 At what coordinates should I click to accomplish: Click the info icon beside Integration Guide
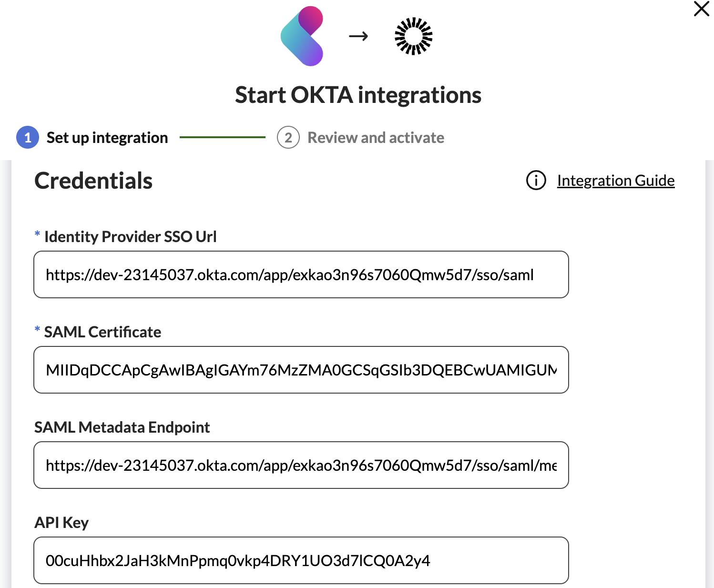pyautogui.click(x=536, y=181)
